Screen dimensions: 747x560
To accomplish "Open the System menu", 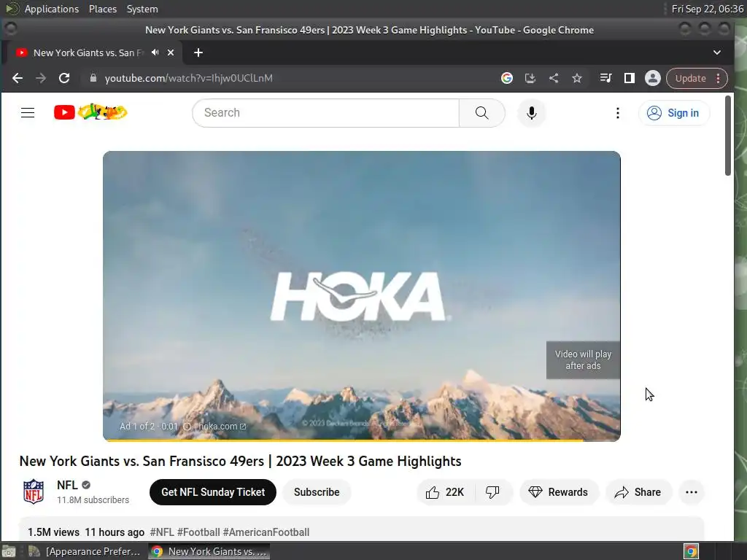I will pyautogui.click(x=142, y=9).
